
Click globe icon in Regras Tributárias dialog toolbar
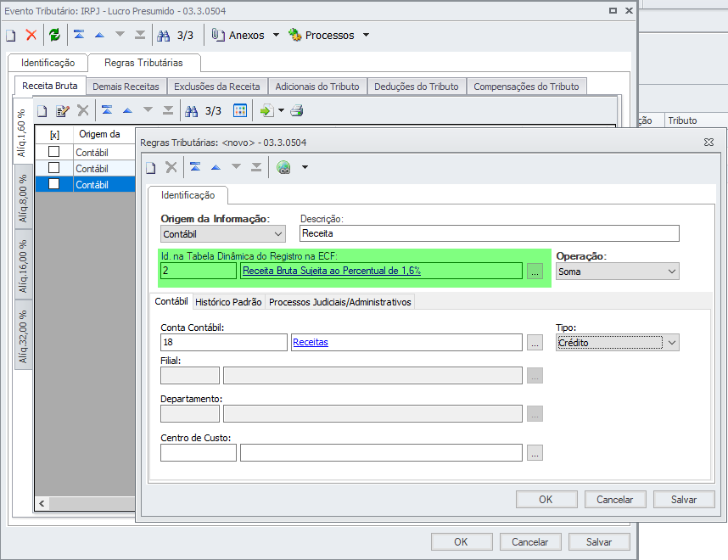pyautogui.click(x=283, y=167)
